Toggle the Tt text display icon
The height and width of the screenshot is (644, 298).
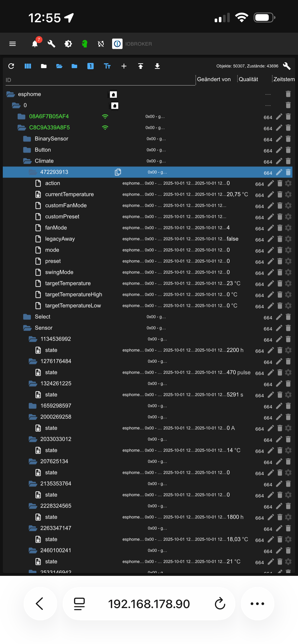(x=107, y=66)
